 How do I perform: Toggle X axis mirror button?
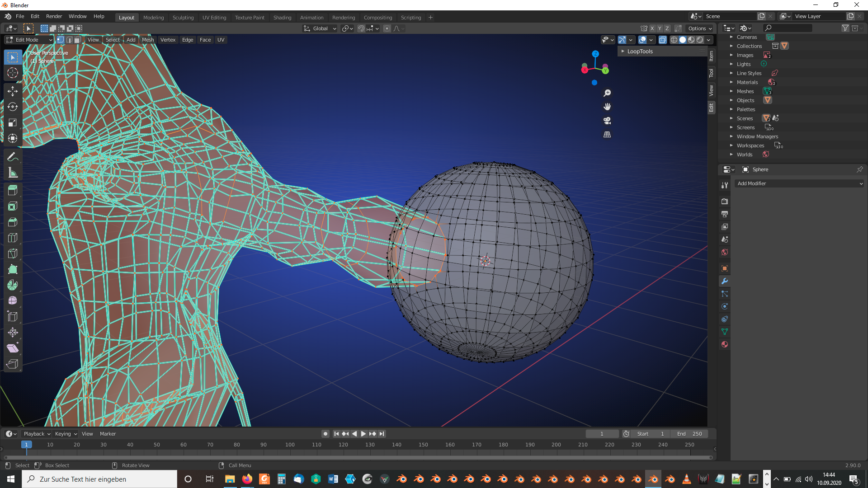652,28
